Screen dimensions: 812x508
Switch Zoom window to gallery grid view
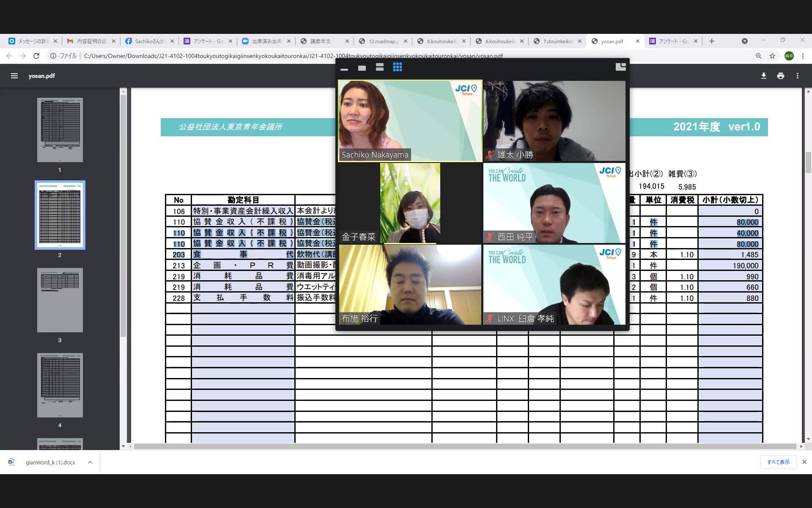pos(397,67)
